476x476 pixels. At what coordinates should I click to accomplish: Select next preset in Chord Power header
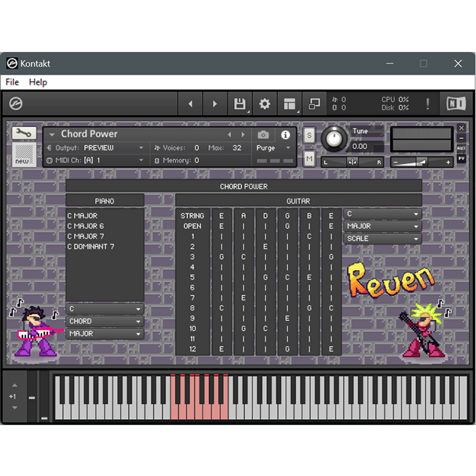point(243,135)
